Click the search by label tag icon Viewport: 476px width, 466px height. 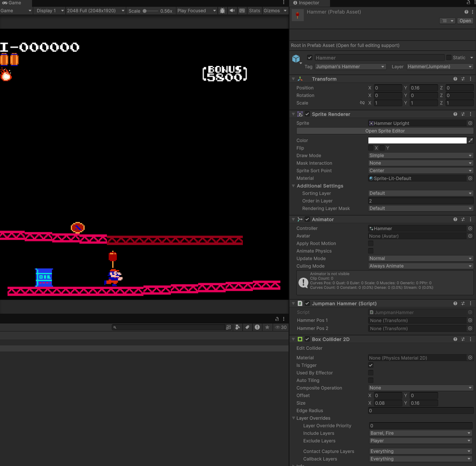pos(248,327)
